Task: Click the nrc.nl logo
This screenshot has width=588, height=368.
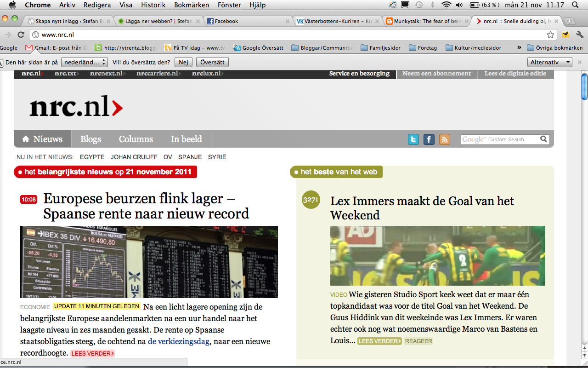Action: click(x=76, y=106)
